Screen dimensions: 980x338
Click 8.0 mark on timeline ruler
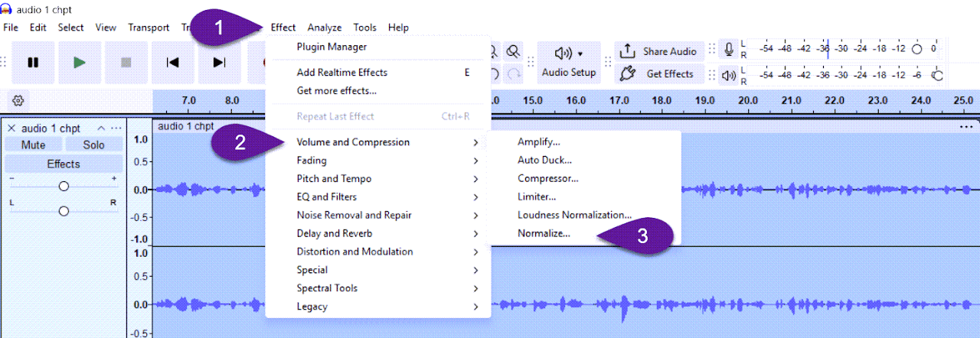pyautogui.click(x=232, y=100)
